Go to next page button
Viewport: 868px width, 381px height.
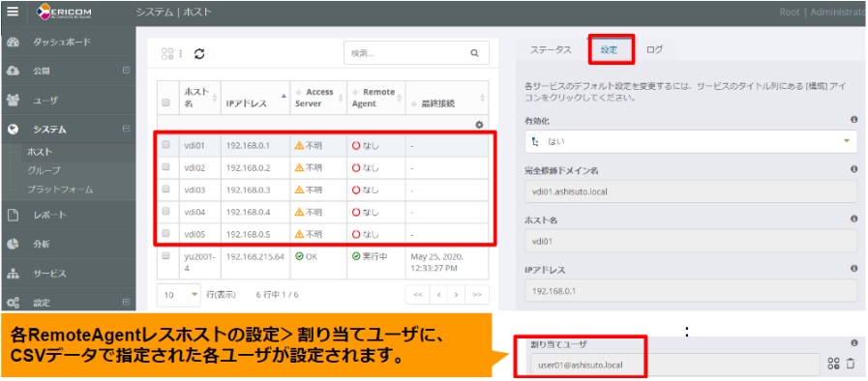pos(456,295)
